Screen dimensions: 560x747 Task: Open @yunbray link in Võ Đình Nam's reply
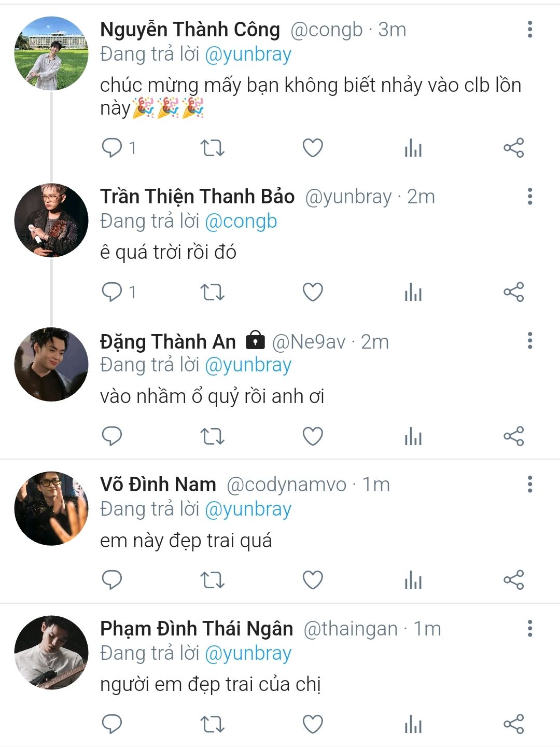[x=248, y=509]
